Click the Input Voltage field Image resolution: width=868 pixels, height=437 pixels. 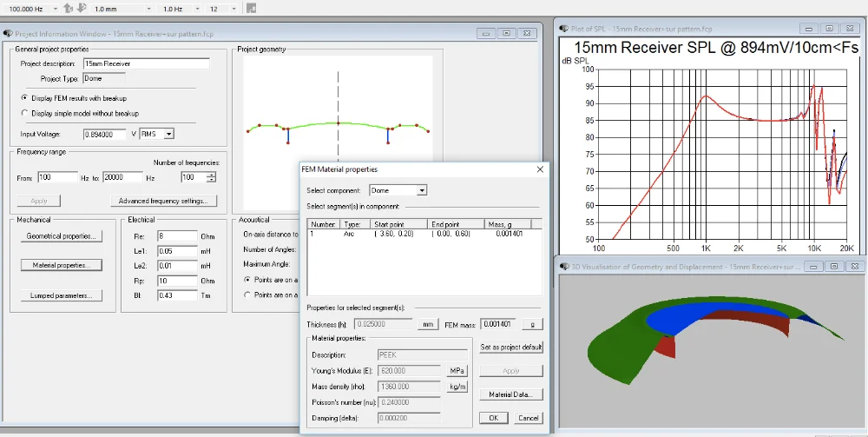[x=105, y=134]
